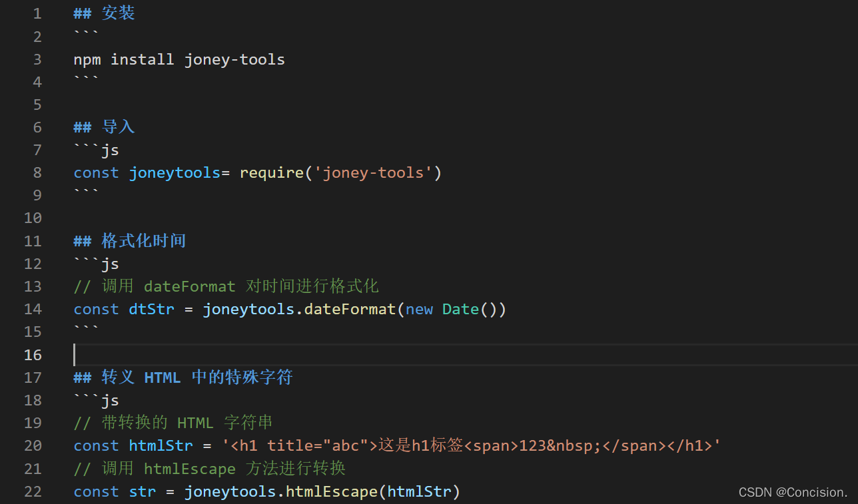Viewport: 858px width, 504px height.
Task: Click the '```js' fence on line 12
Action: point(97,264)
